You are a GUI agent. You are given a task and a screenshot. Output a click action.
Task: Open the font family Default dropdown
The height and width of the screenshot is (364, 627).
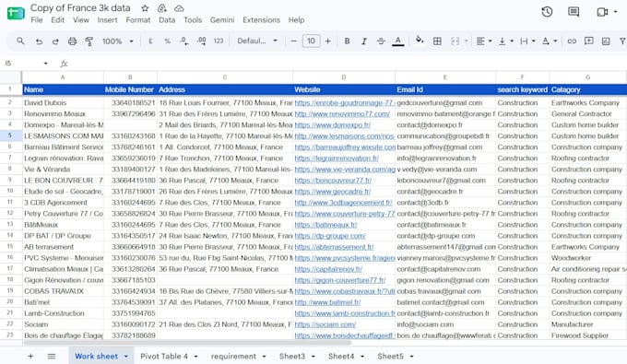[257, 41]
